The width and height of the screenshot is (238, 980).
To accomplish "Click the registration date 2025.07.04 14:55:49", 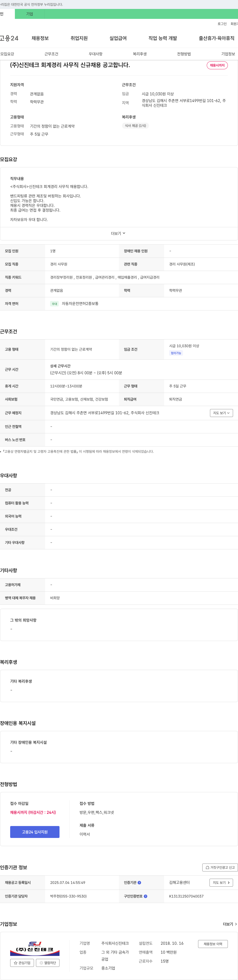I will coord(68,882).
